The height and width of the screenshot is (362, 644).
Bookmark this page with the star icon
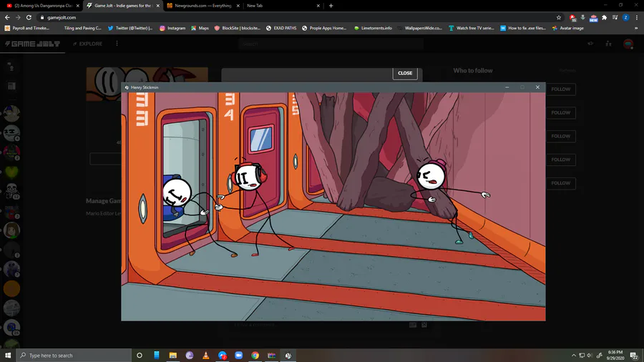point(559,17)
